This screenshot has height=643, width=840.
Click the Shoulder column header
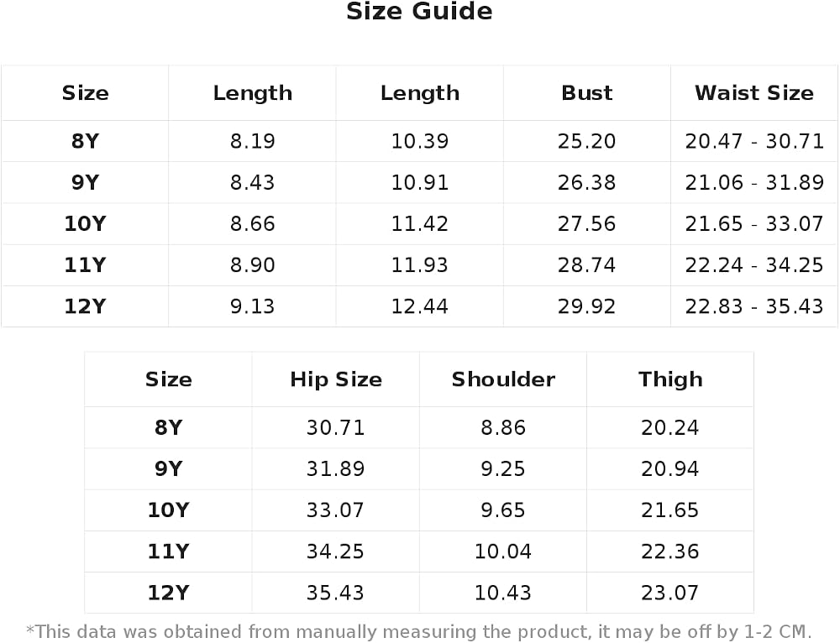(x=503, y=379)
